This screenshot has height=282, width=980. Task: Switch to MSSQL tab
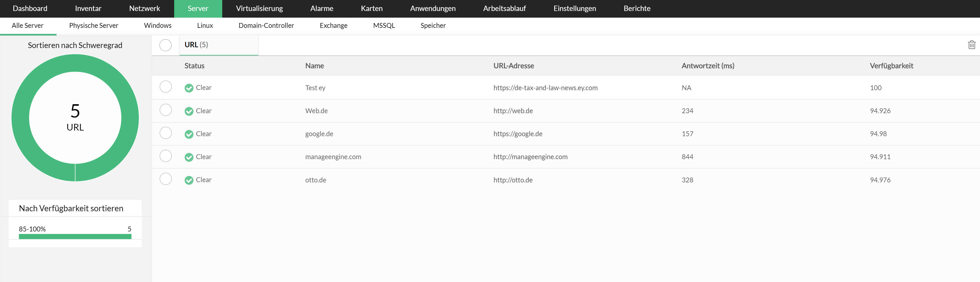[x=384, y=26]
